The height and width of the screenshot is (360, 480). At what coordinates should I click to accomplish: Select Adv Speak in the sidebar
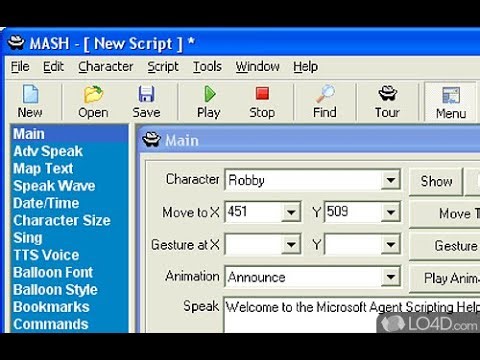click(70, 151)
